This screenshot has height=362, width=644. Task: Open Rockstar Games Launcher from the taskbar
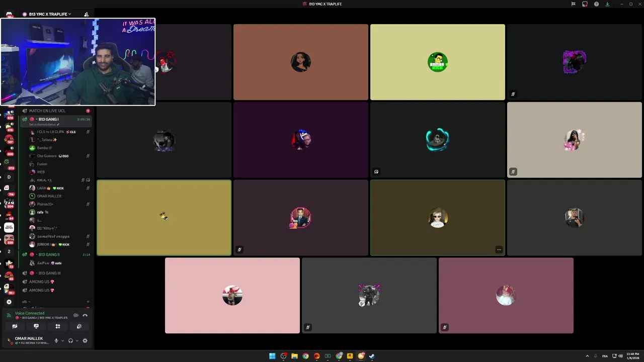pos(350,356)
